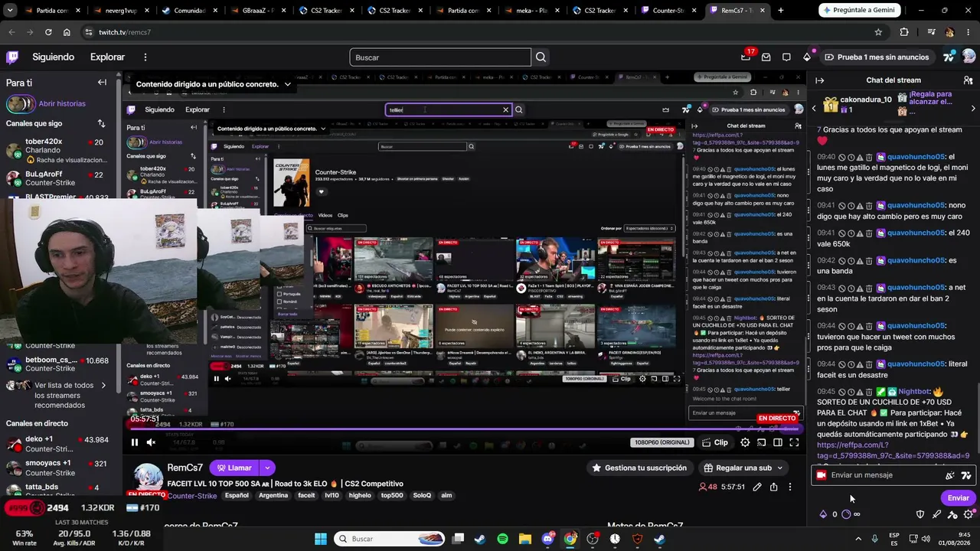Toggle the 1080P60 (ORIGINAL) quality label
The width and height of the screenshot is (980, 551).
tap(662, 442)
